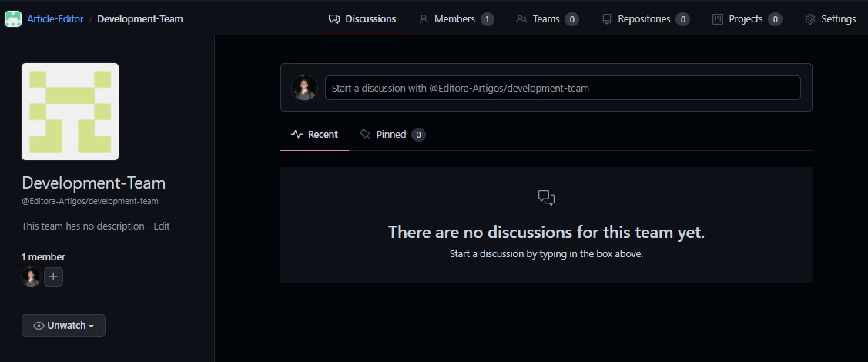Click the Development-Team breadcrumb title
Image resolution: width=868 pixels, height=362 pixels.
coord(140,18)
